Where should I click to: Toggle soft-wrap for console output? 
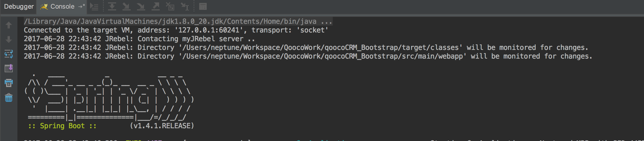9,54
